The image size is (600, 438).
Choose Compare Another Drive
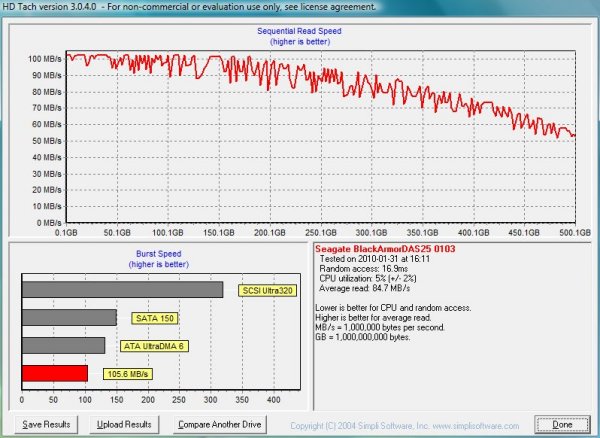(220, 424)
